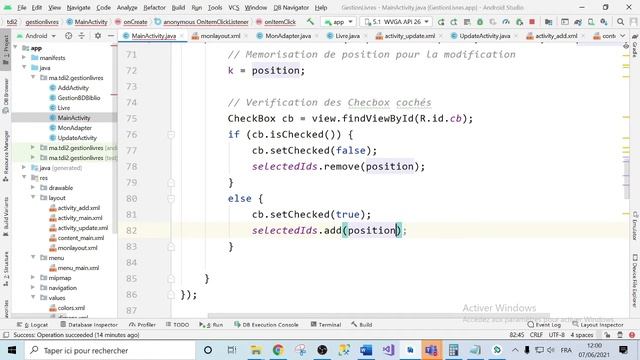Open the Event Log tool window
This screenshot has height=360, width=640.
544,324
